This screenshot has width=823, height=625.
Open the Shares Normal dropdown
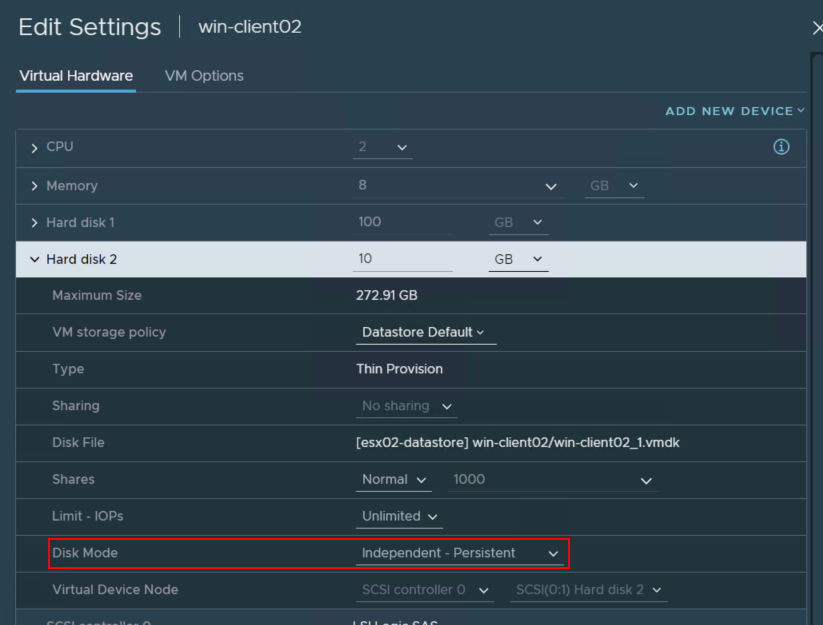coord(393,479)
